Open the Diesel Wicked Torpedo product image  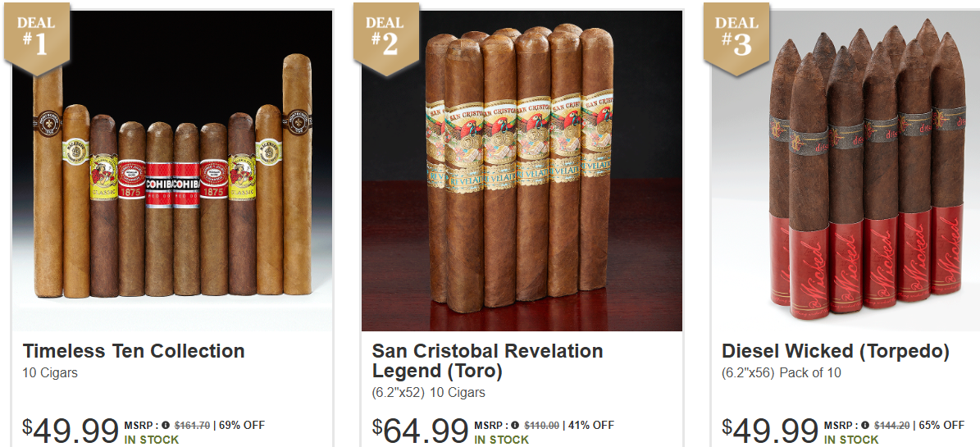pos(846,171)
